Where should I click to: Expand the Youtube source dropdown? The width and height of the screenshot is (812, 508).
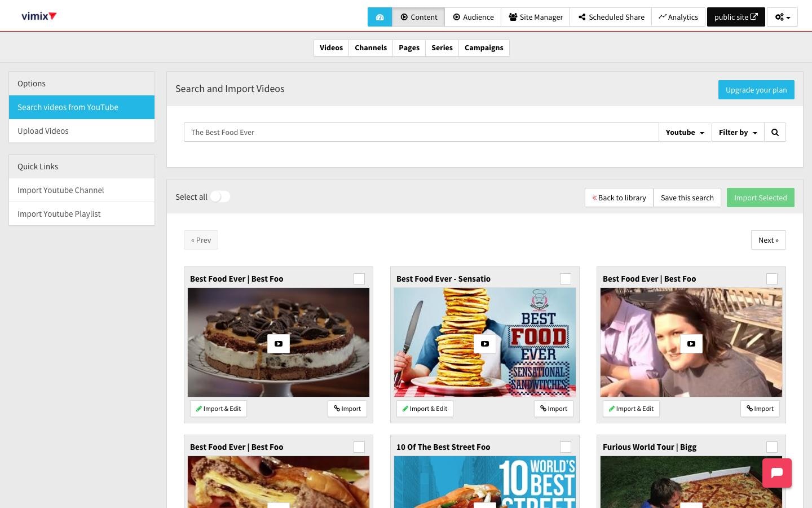[x=685, y=132]
